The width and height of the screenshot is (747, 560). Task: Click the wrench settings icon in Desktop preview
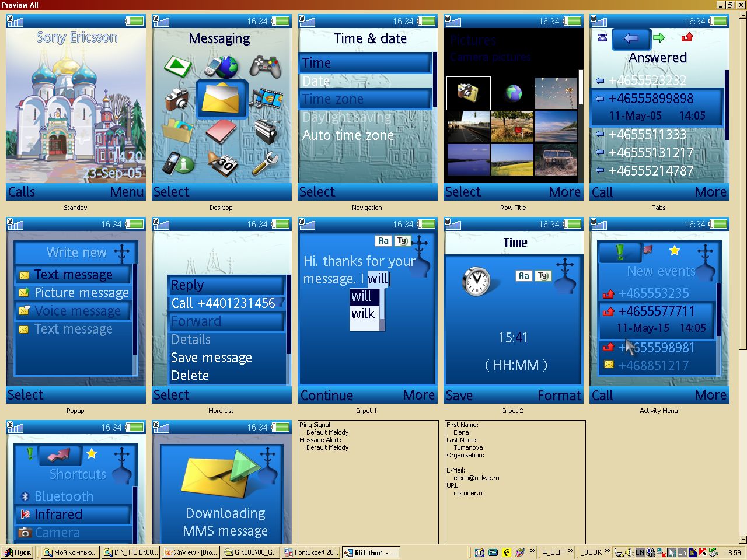coord(266,163)
